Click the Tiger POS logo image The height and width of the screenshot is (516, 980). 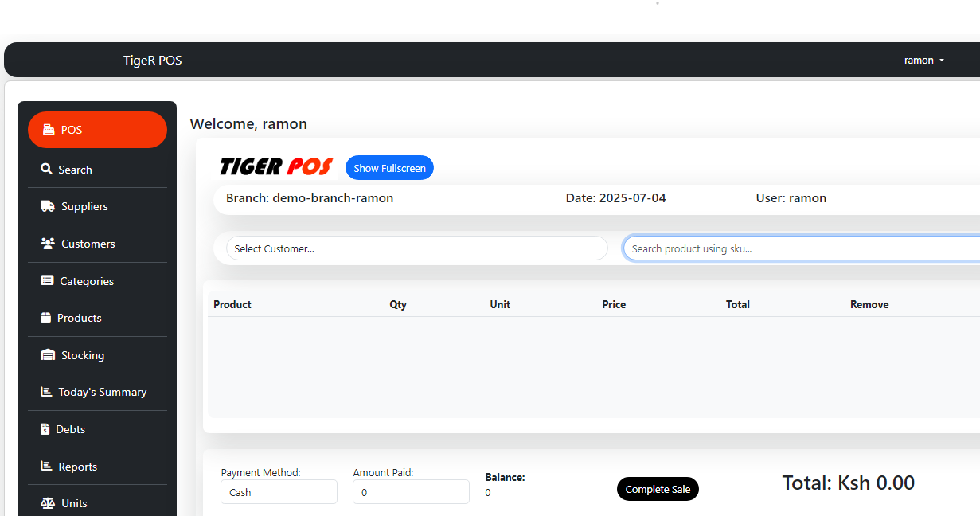276,166
